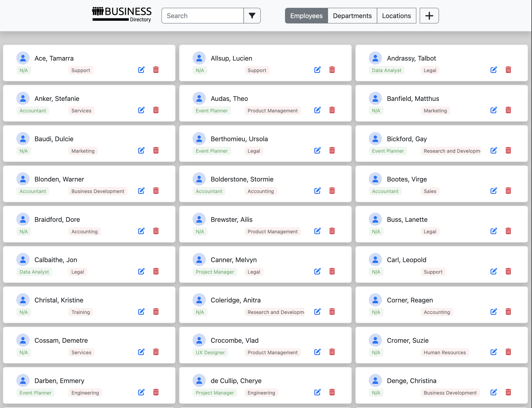
Task: Click the avatar icon of Crocombe, Vlad
Action: click(199, 340)
